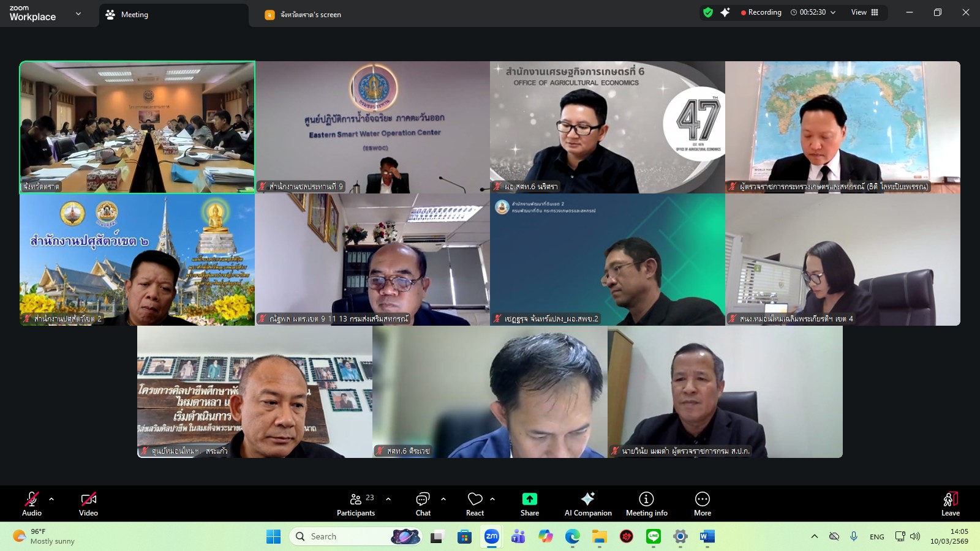The image size is (980, 551).
Task: Change the gallery View layout
Action: tap(864, 12)
